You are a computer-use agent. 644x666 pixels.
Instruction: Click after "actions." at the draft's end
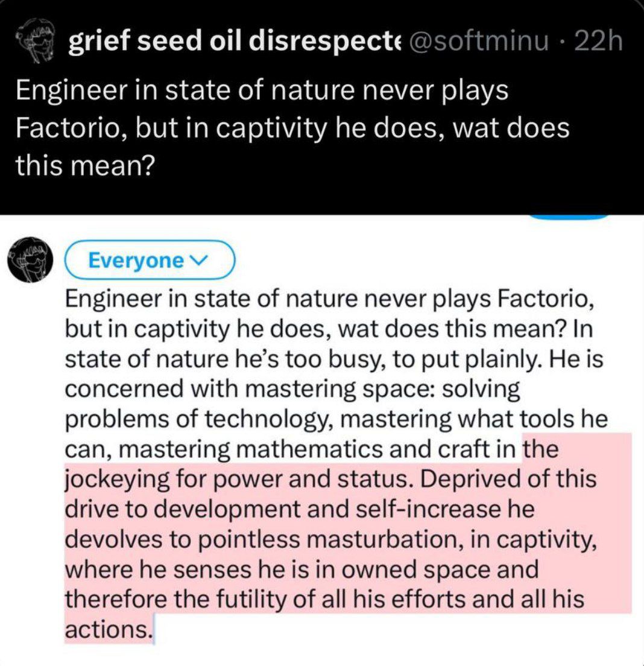[155, 629]
